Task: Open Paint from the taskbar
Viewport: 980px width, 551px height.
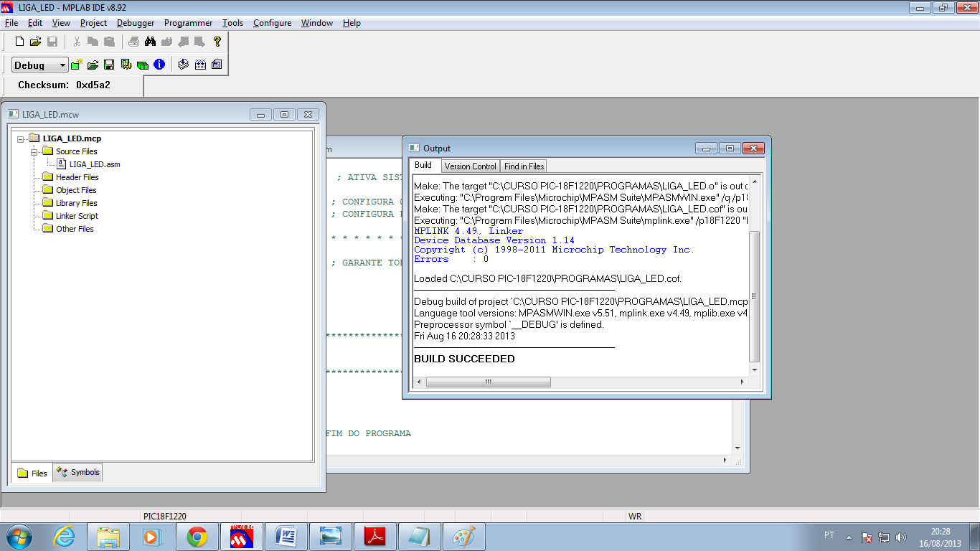Action: click(x=464, y=537)
